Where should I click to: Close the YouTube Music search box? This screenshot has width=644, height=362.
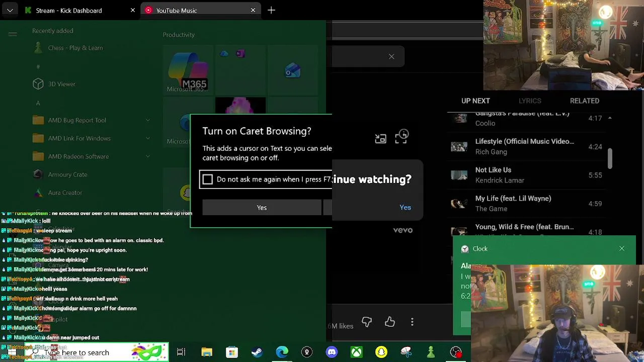[391, 56]
